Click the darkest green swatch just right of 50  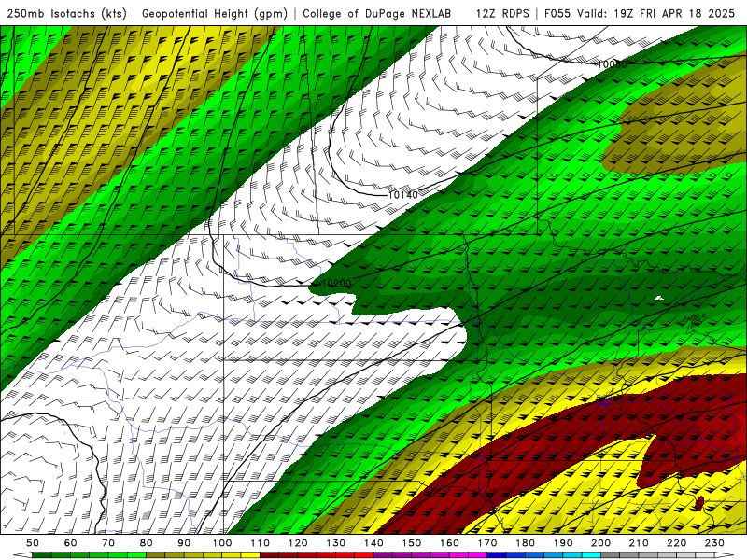42,555
